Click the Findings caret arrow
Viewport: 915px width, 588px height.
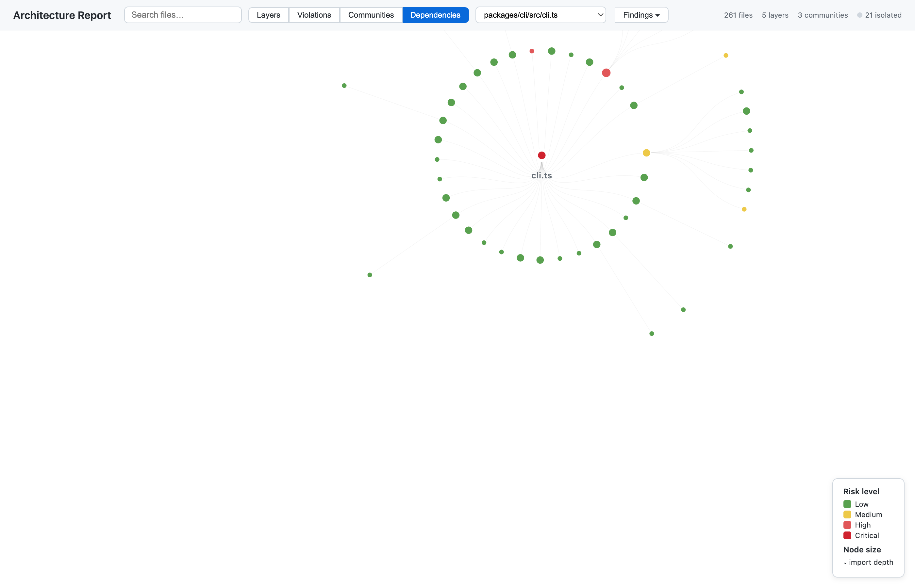tap(657, 16)
